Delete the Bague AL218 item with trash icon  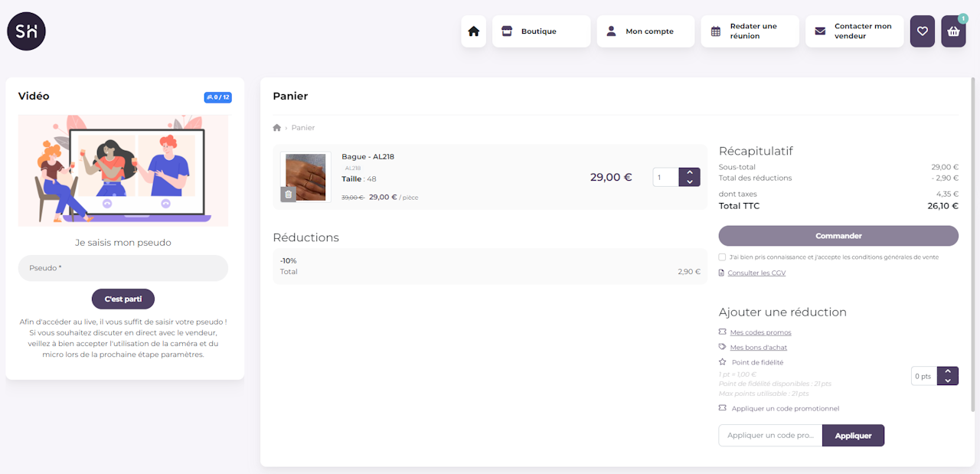pyautogui.click(x=288, y=195)
